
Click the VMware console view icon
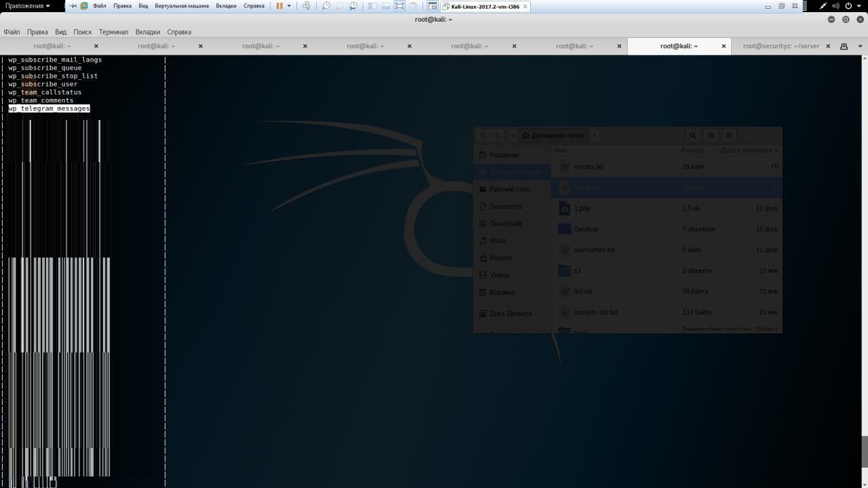[x=432, y=5]
